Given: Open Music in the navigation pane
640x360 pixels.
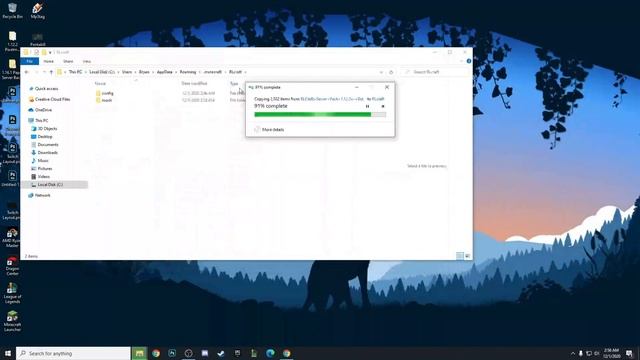Looking at the screenshot, I should point(43,161).
